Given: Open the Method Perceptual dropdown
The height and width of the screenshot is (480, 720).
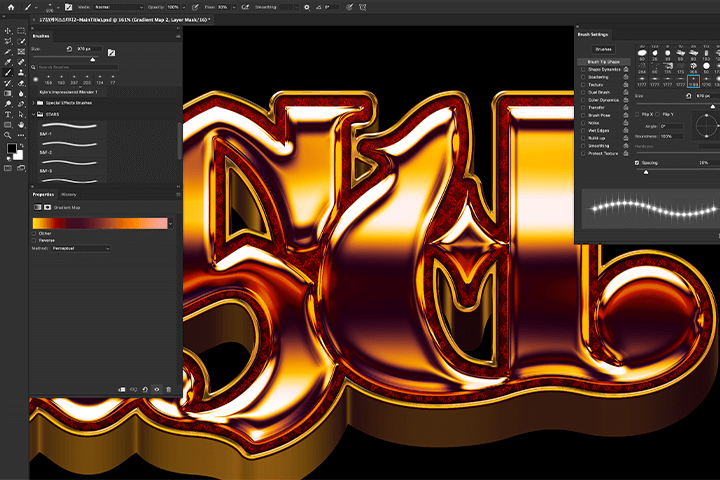Looking at the screenshot, I should (80, 248).
